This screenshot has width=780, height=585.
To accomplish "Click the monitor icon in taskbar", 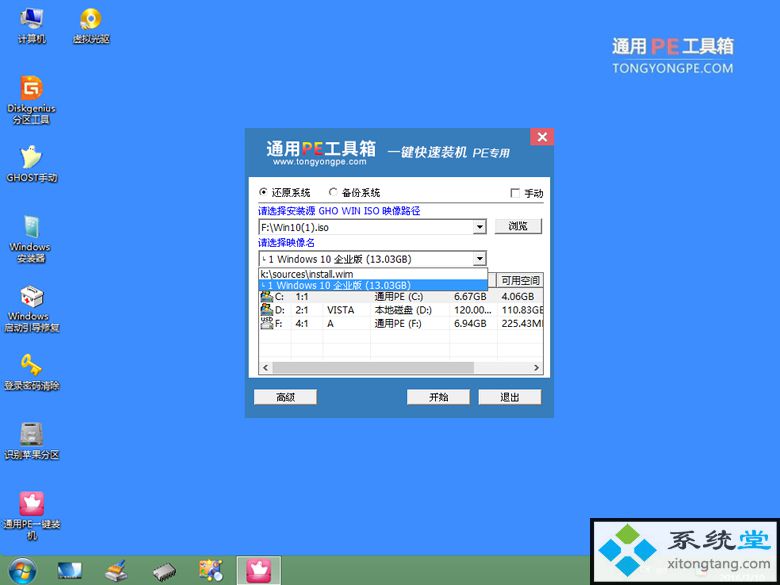I will tap(70, 571).
